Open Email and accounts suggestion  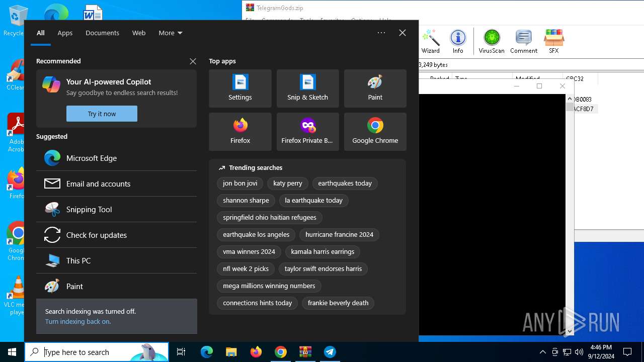tap(116, 184)
